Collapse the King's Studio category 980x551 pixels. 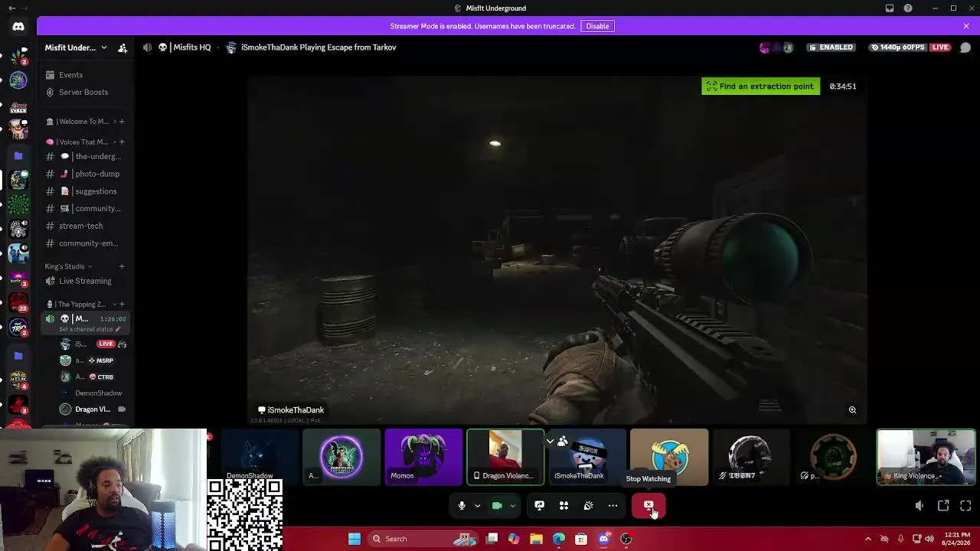pos(68,267)
